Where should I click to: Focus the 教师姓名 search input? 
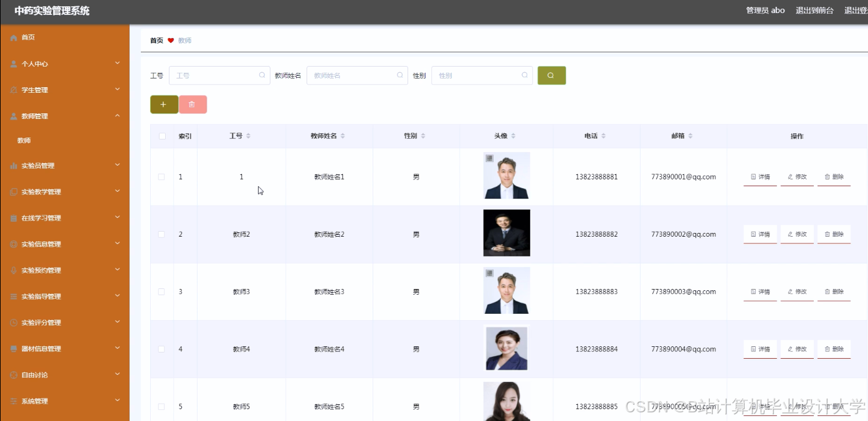click(x=357, y=75)
